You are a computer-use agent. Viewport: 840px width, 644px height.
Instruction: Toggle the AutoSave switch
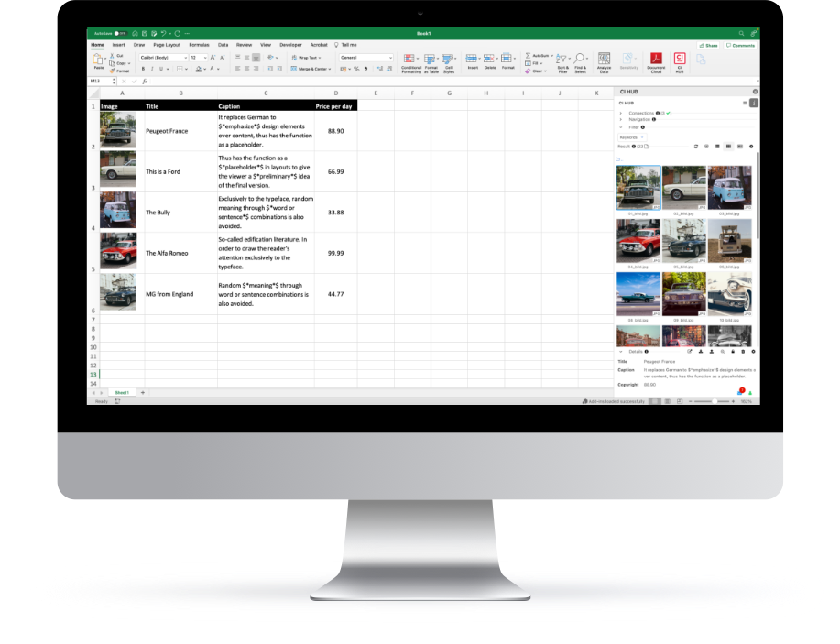(121, 33)
